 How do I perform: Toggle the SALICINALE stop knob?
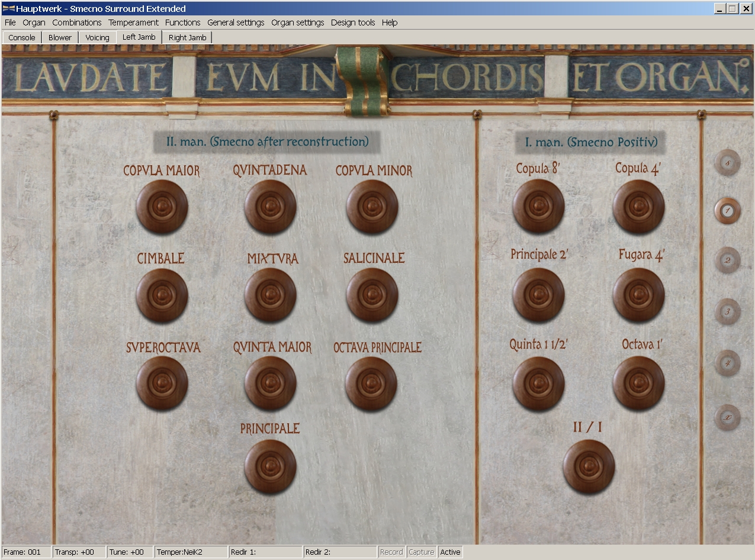click(372, 295)
